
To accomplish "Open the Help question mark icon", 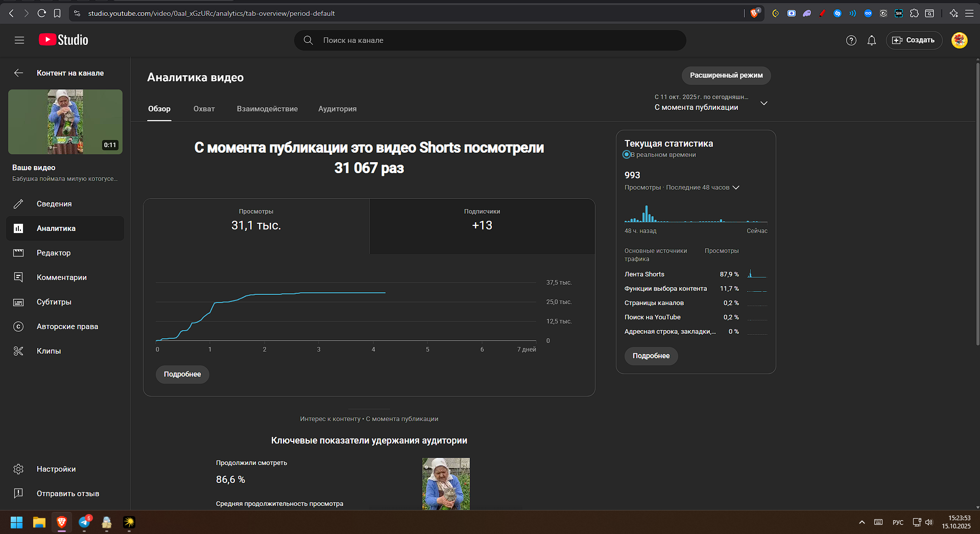I will pos(851,40).
